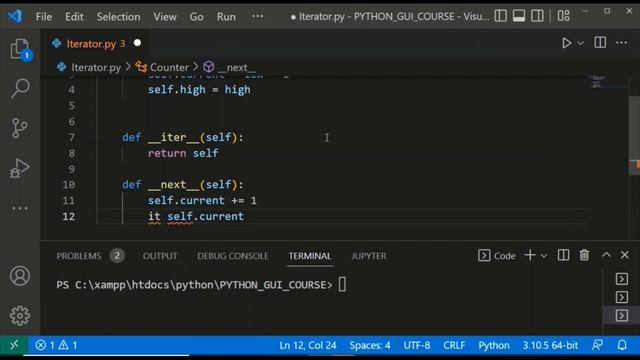Close the bottom panel
The height and width of the screenshot is (360, 640).
[624, 255]
